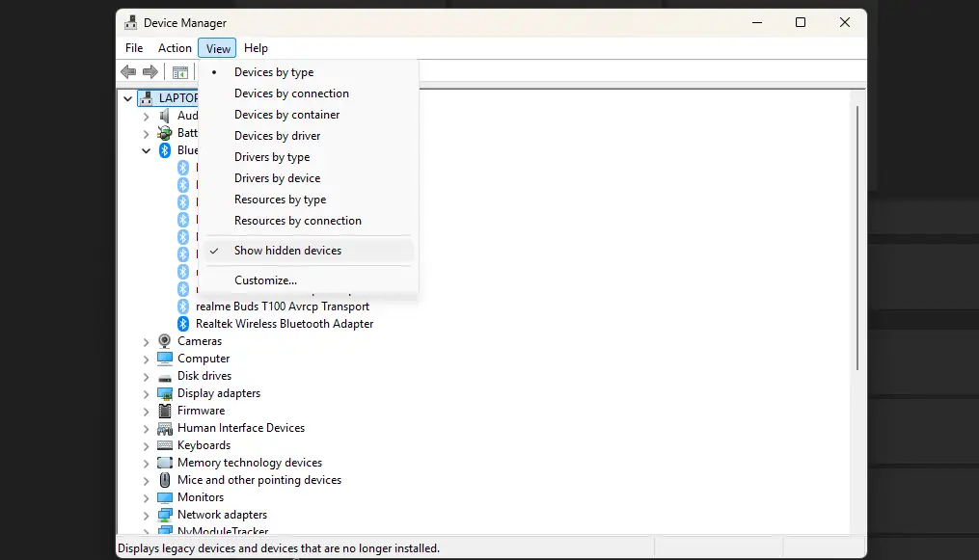Viewport: 979px width, 560px height.
Task: Expand the Memory technology devices node
Action: tap(146, 463)
